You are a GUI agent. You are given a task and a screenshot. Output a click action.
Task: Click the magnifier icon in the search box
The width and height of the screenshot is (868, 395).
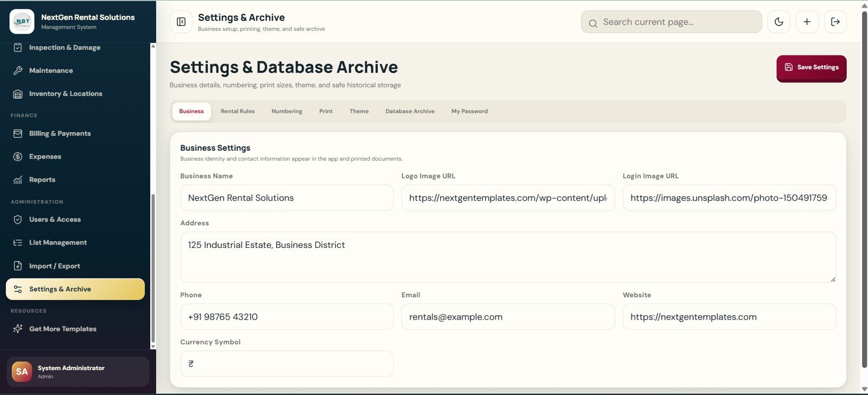(x=593, y=23)
